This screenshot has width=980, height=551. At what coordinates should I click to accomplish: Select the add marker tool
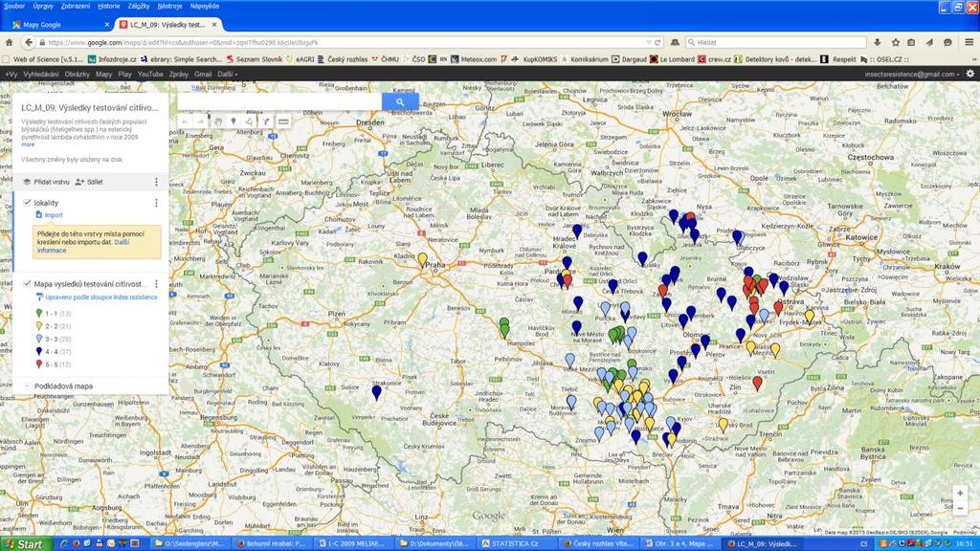click(x=234, y=121)
